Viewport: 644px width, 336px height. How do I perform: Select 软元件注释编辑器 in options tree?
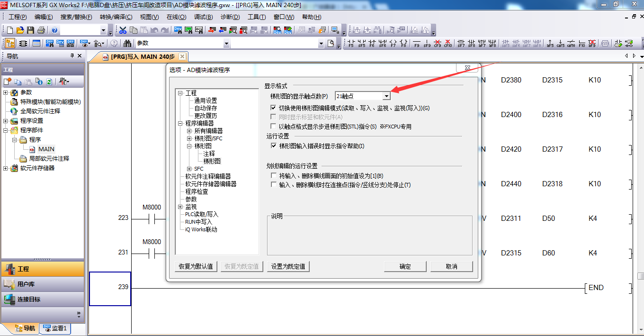[x=208, y=176]
